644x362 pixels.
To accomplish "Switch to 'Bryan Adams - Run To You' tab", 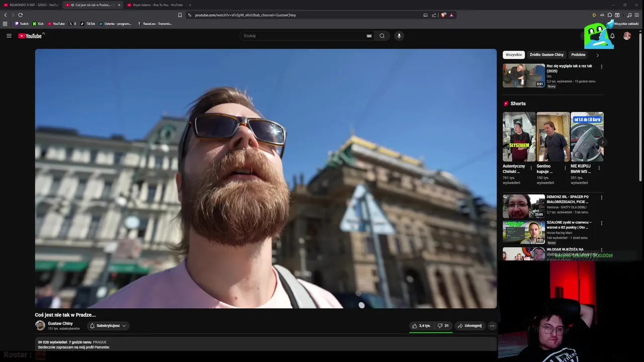I will coord(155,5).
